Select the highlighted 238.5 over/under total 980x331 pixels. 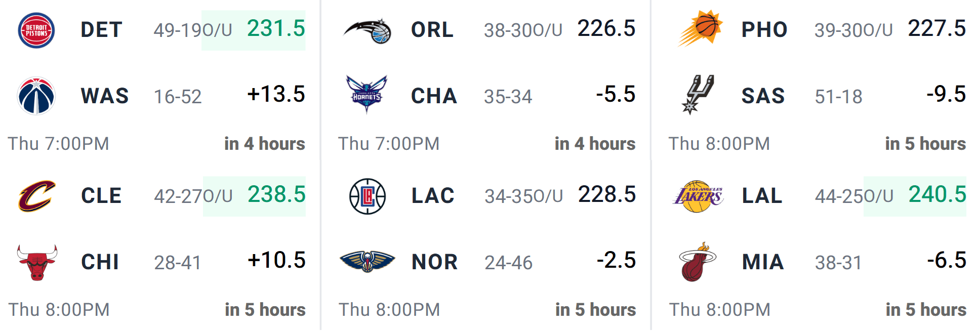click(x=276, y=195)
